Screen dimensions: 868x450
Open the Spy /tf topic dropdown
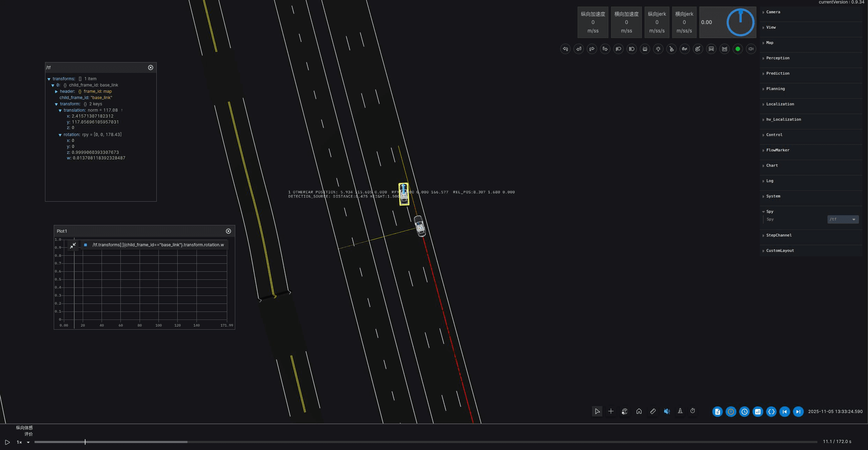click(843, 219)
